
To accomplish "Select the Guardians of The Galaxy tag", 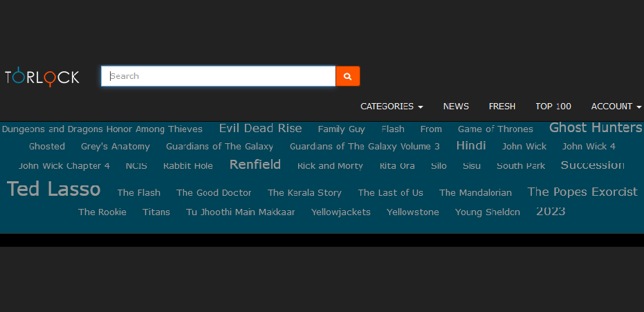I will coord(220,147).
